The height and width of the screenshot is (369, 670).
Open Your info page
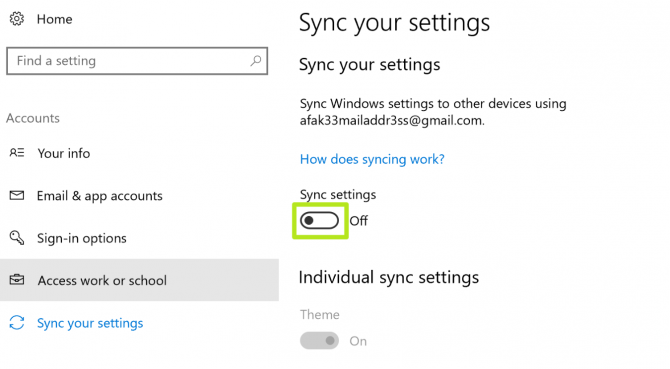point(64,153)
